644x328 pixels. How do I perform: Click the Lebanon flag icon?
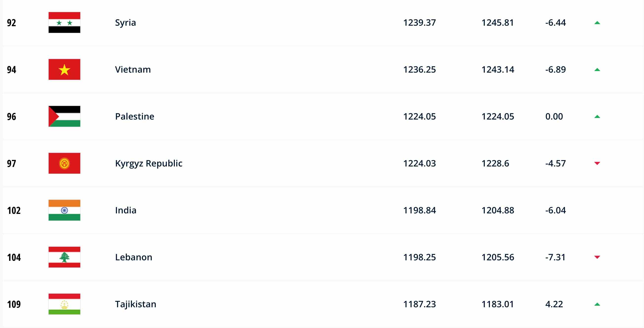tap(64, 257)
